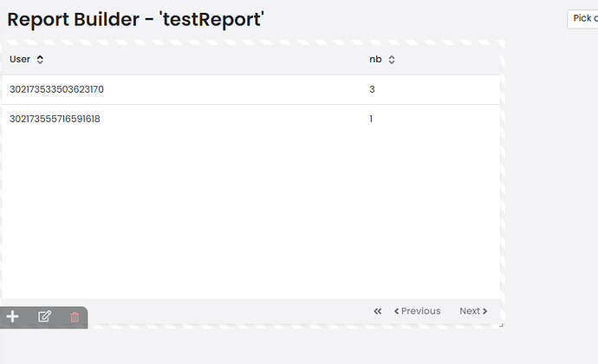This screenshot has width=598, height=364.
Task: Grab the widget resize corner handle
Action: click(501, 325)
